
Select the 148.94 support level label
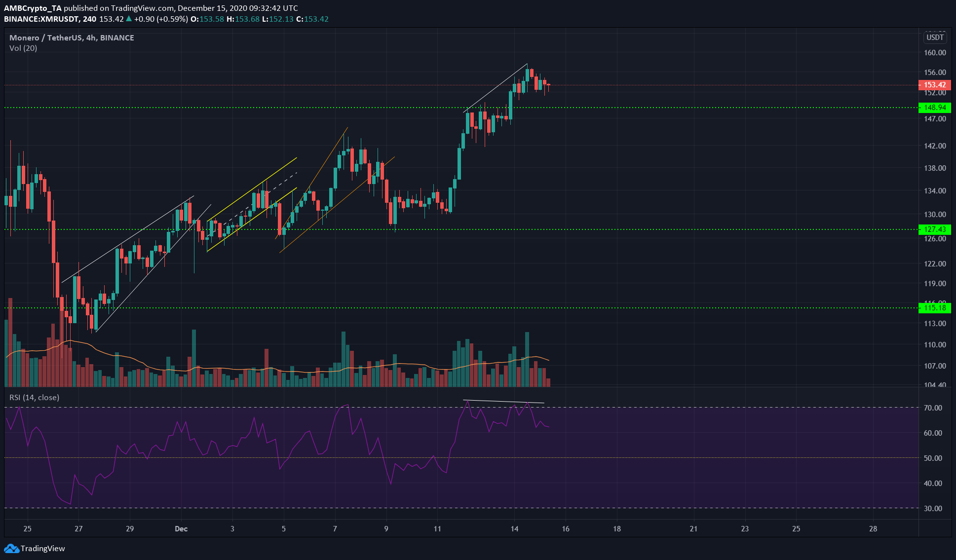tap(935, 108)
